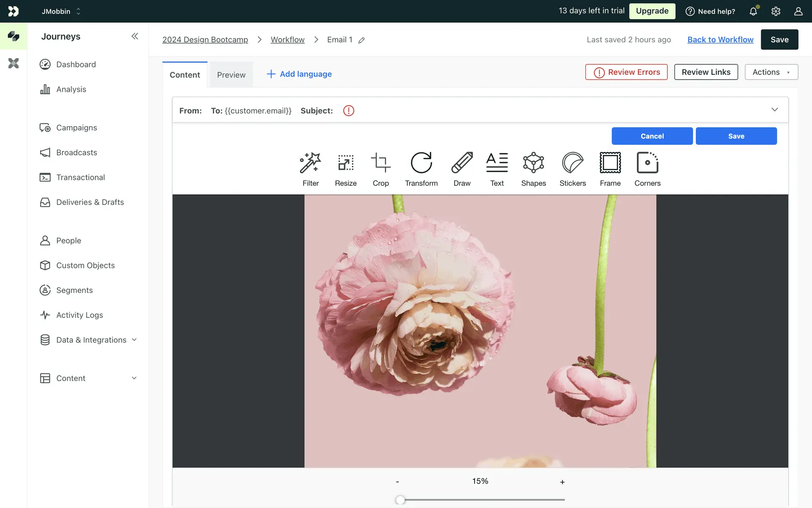Click the Review Errors button
This screenshot has height=508, width=812.
click(626, 72)
